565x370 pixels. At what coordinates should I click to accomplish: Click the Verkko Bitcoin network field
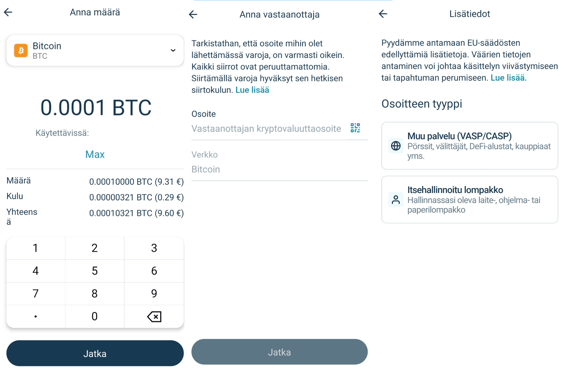(x=279, y=162)
